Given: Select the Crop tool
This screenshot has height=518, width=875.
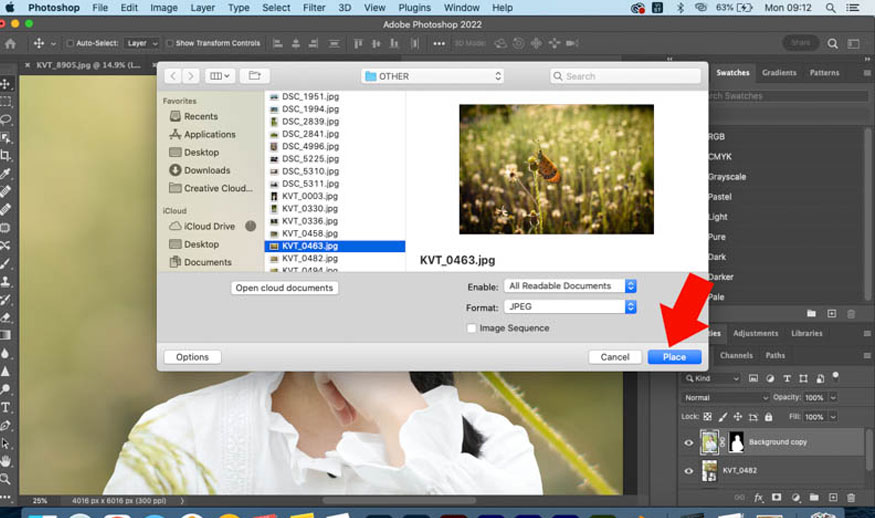Looking at the screenshot, I should [6, 155].
